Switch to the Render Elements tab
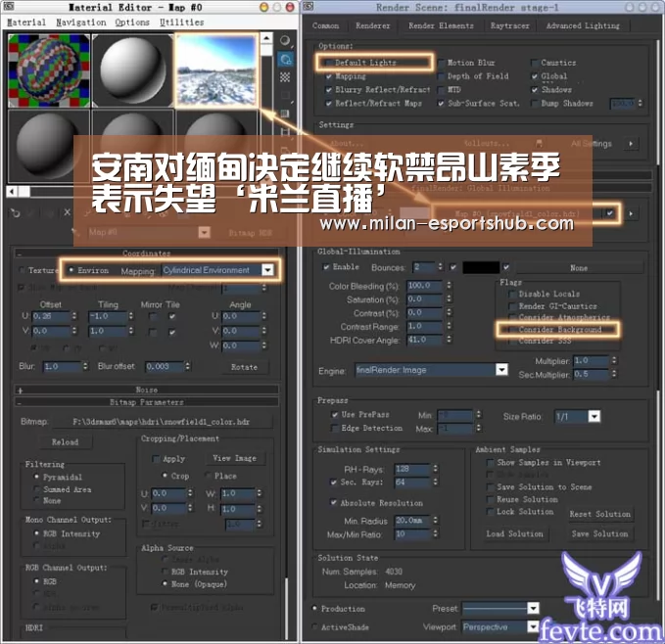665x644 pixels. pos(441,25)
